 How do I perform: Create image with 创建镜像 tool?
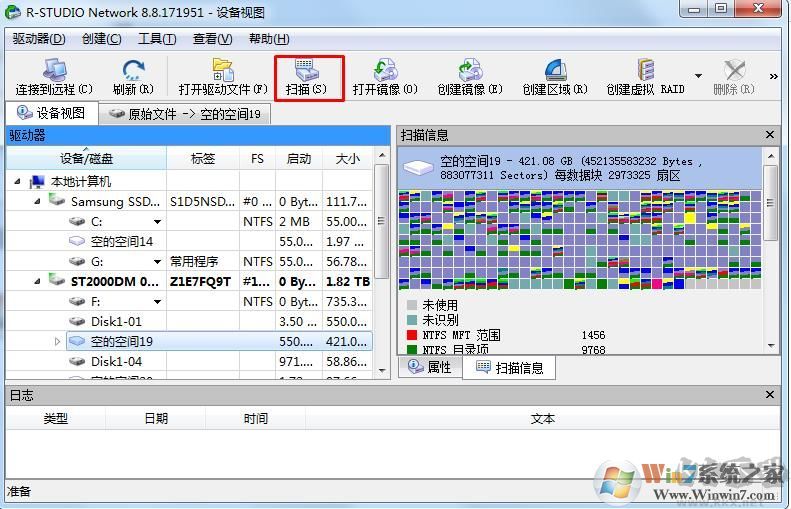(x=470, y=77)
